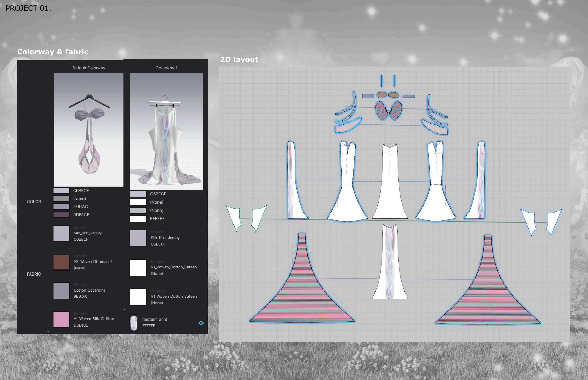Pick the DDB1CE color swatch in the color list
Image resolution: width=588 pixels, height=380 pixels.
pyautogui.click(x=61, y=215)
